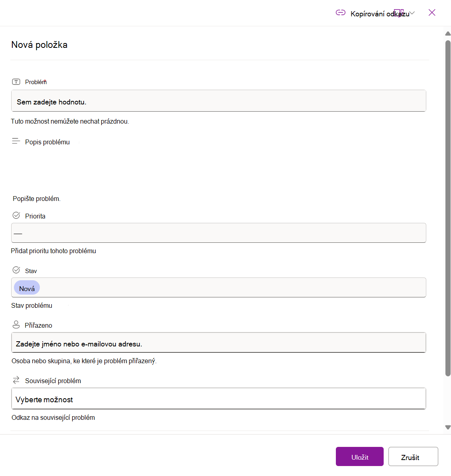
Task: Click the Popište problém hint text
Action: coord(37,199)
